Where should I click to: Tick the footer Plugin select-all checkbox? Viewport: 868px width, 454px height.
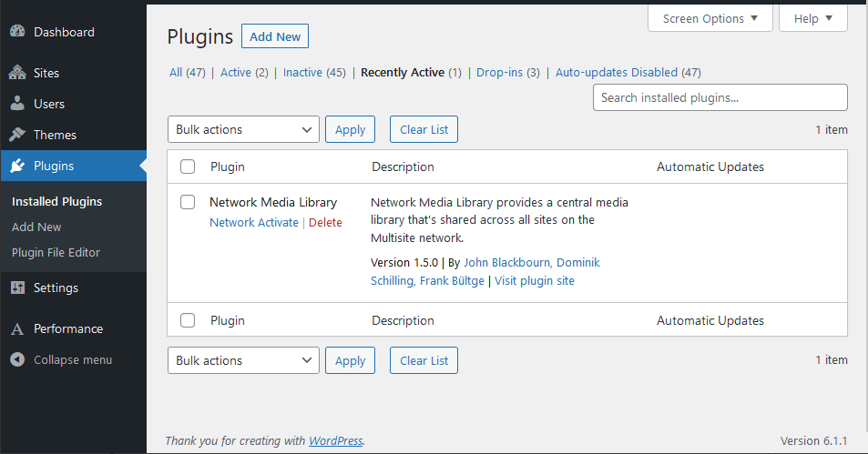188,320
